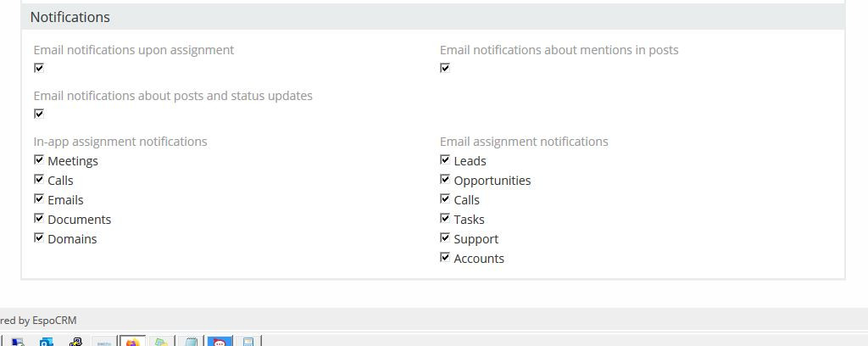Open the red chat app taskbar icon
Image resolution: width=868 pixels, height=346 pixels.
pyautogui.click(x=220, y=342)
